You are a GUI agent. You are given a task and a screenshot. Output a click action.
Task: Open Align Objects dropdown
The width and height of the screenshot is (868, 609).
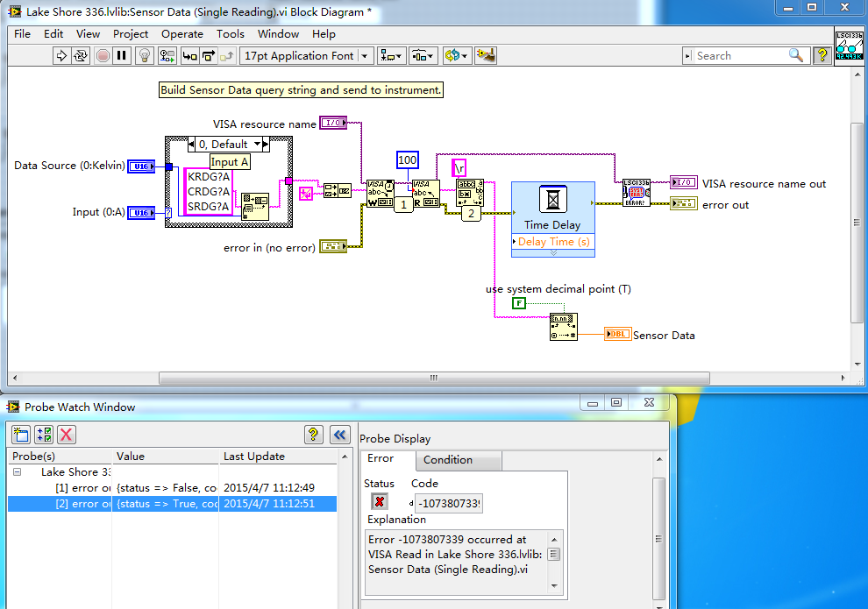[x=391, y=56]
